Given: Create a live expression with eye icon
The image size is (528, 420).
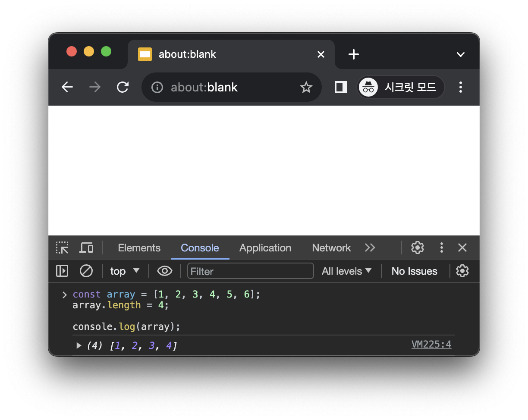Looking at the screenshot, I should [165, 271].
